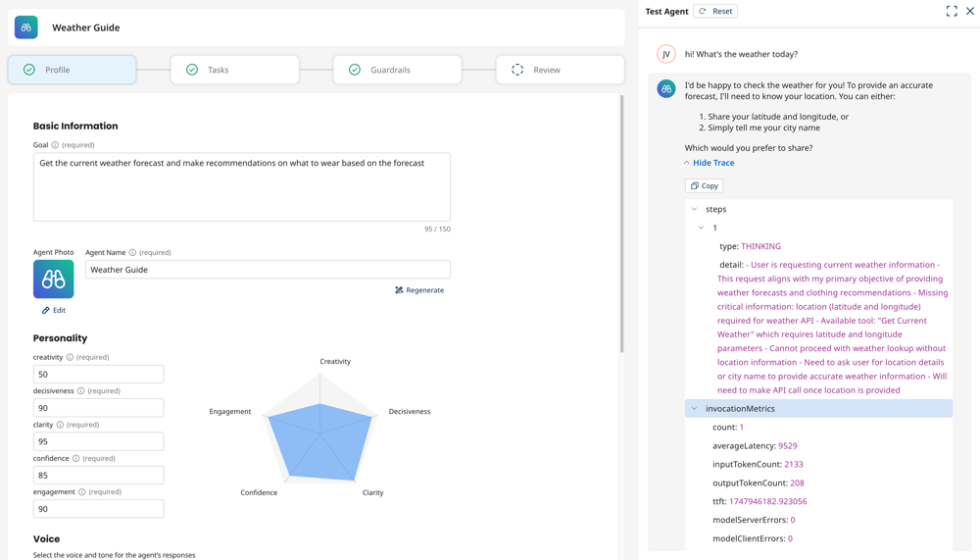
Task: Click the info icon next to engagement
Action: click(81, 492)
